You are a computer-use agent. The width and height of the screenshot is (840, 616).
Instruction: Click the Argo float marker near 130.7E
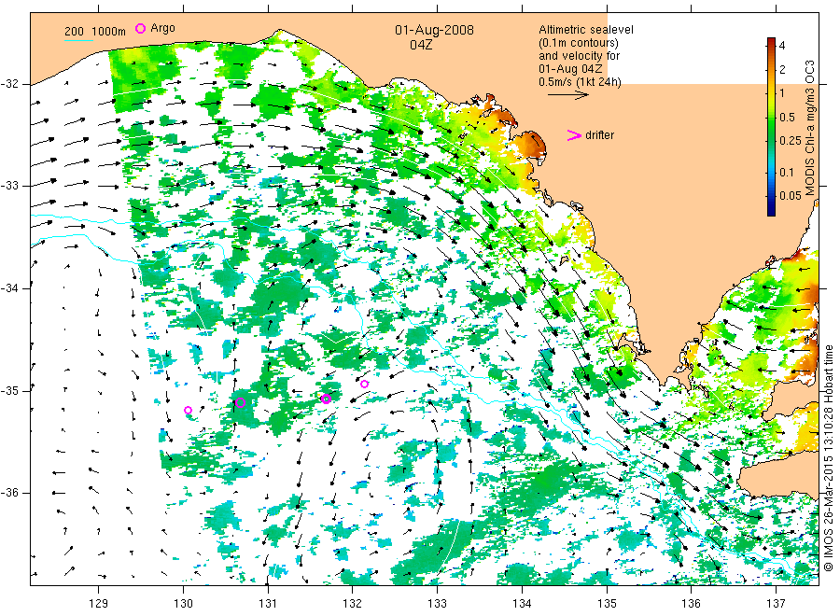(x=241, y=403)
